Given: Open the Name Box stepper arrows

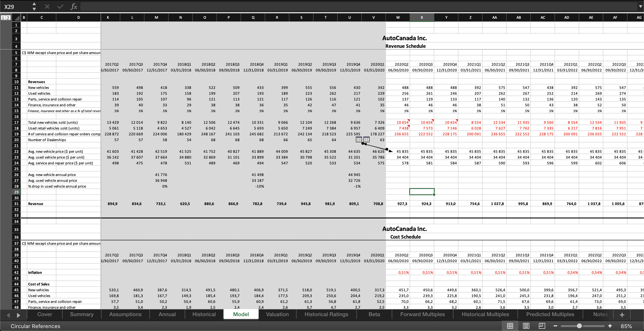Looking at the screenshot, I should coord(34,6).
